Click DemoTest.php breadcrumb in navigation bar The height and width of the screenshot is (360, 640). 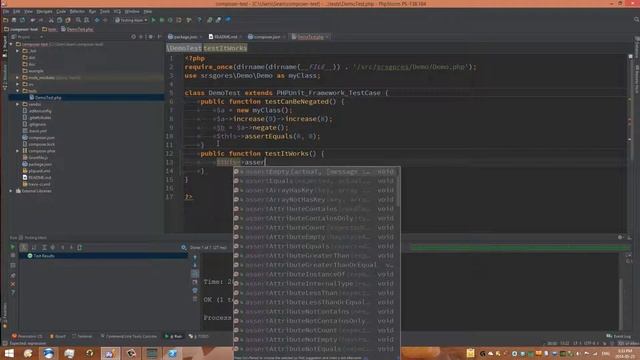[77, 29]
